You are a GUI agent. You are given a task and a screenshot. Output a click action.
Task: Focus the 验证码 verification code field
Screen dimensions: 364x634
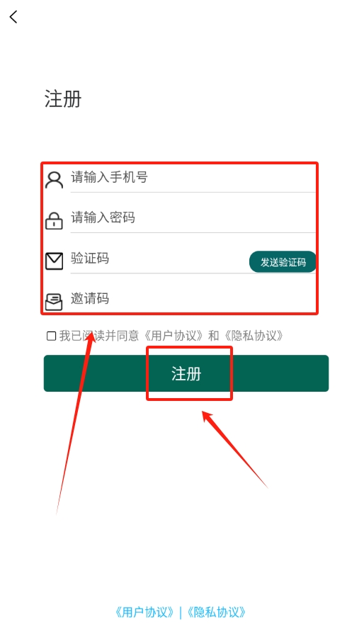click(159, 259)
